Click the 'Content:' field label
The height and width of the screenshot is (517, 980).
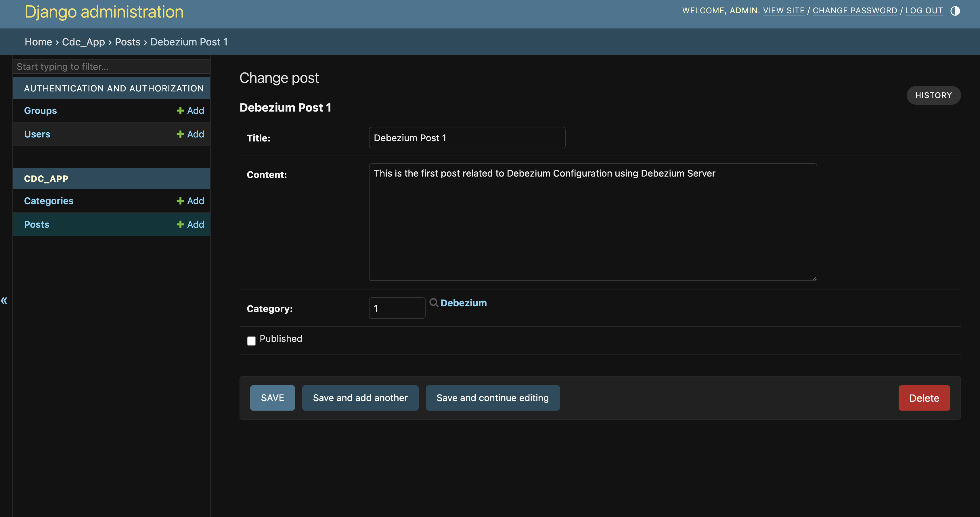[267, 175]
